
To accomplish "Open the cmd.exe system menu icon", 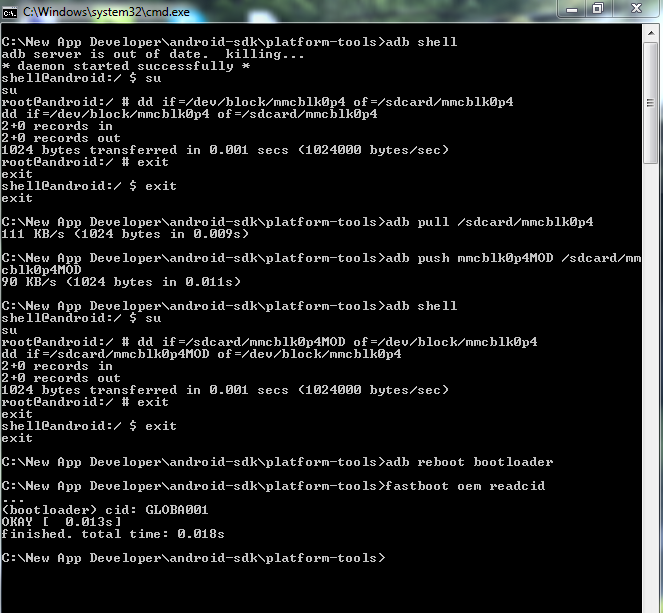I will tap(9, 13).
